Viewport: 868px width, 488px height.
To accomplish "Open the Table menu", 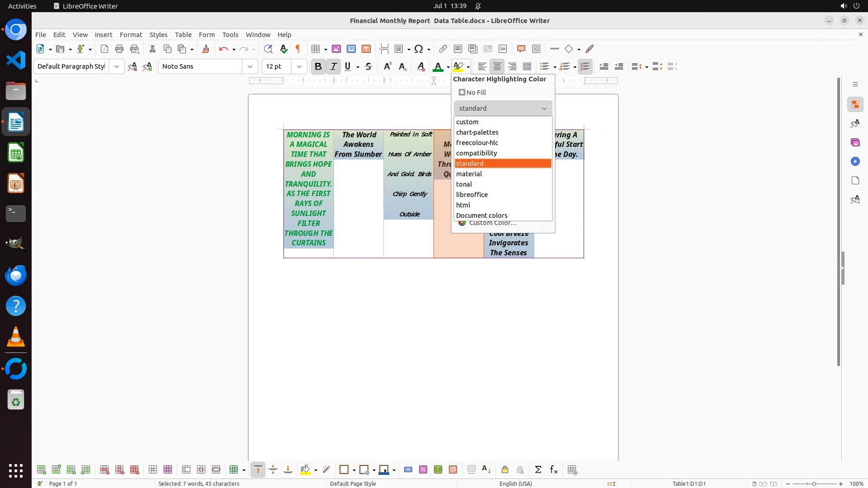I will tap(183, 34).
